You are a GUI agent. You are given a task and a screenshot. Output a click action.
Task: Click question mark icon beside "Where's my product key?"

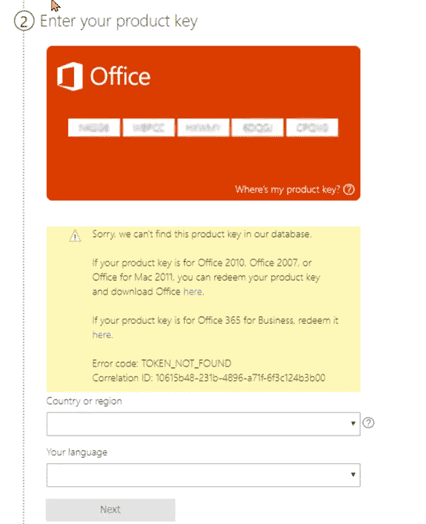tap(349, 189)
